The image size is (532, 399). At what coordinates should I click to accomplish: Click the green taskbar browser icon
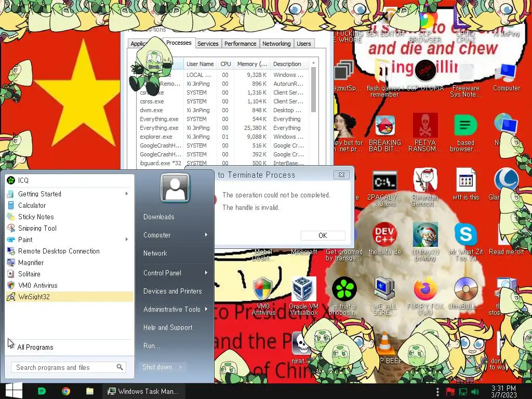(42, 391)
